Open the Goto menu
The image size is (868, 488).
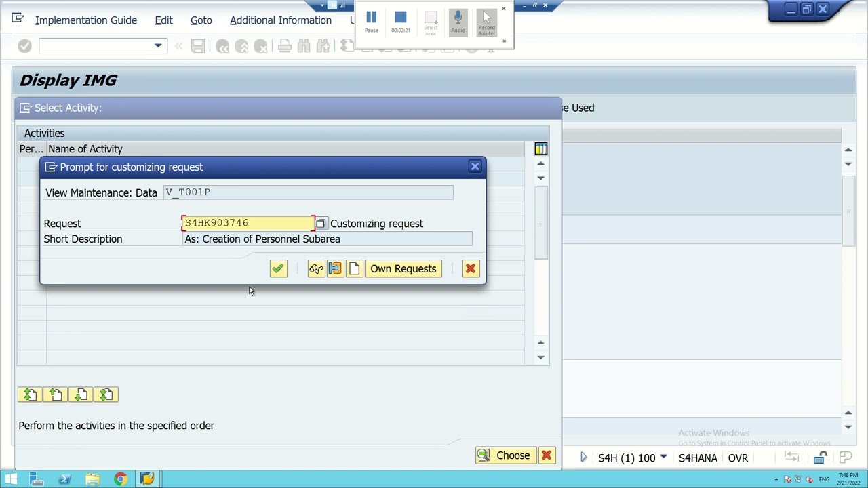[x=201, y=20]
